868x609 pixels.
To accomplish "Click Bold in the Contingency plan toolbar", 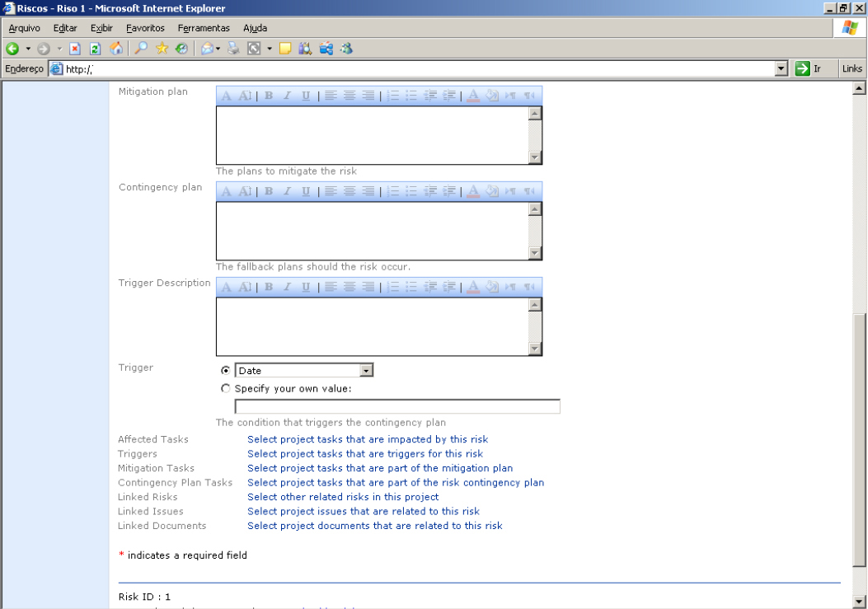I will [269, 191].
